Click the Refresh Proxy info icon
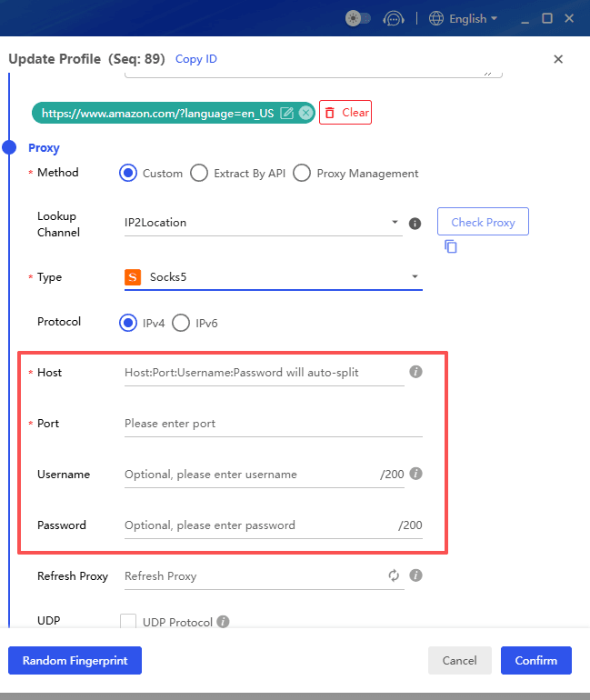The width and height of the screenshot is (590, 700). pos(416,575)
